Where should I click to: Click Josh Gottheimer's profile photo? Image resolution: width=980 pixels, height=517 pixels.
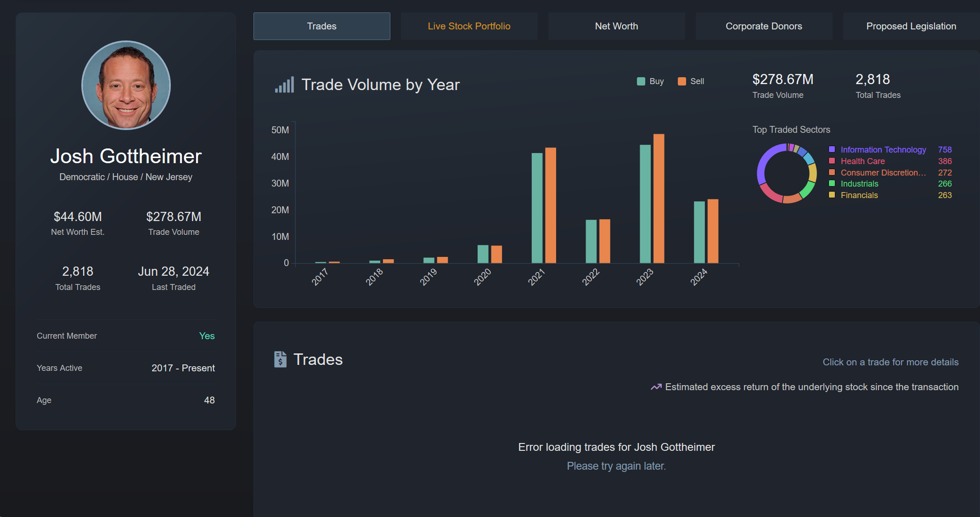[x=126, y=85]
